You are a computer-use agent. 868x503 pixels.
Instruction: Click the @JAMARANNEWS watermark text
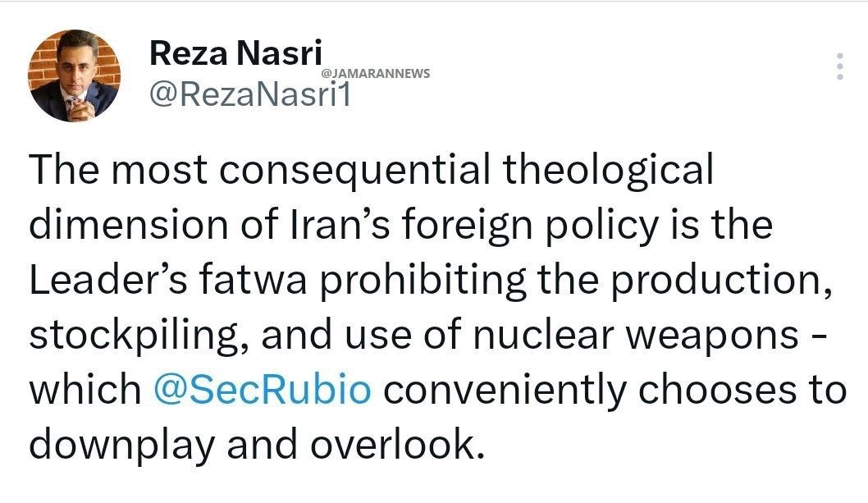(x=377, y=74)
